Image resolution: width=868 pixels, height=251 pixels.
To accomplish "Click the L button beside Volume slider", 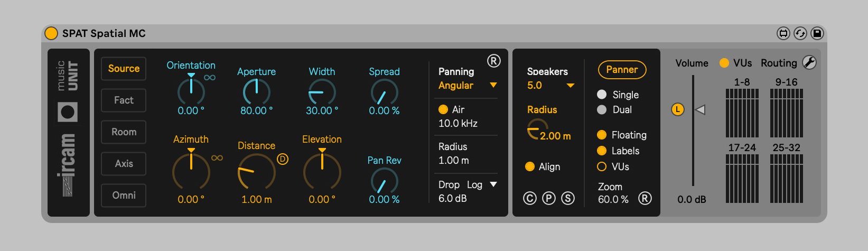I will pos(678,110).
